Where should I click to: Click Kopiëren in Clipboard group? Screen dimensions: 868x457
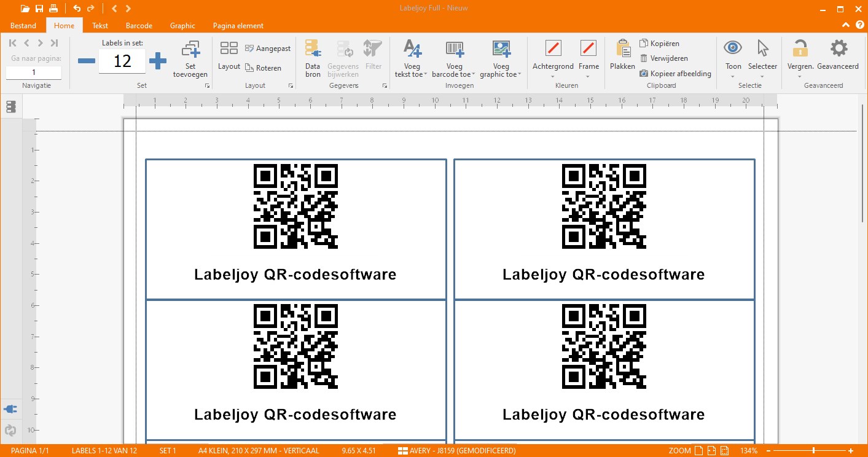pyautogui.click(x=660, y=44)
